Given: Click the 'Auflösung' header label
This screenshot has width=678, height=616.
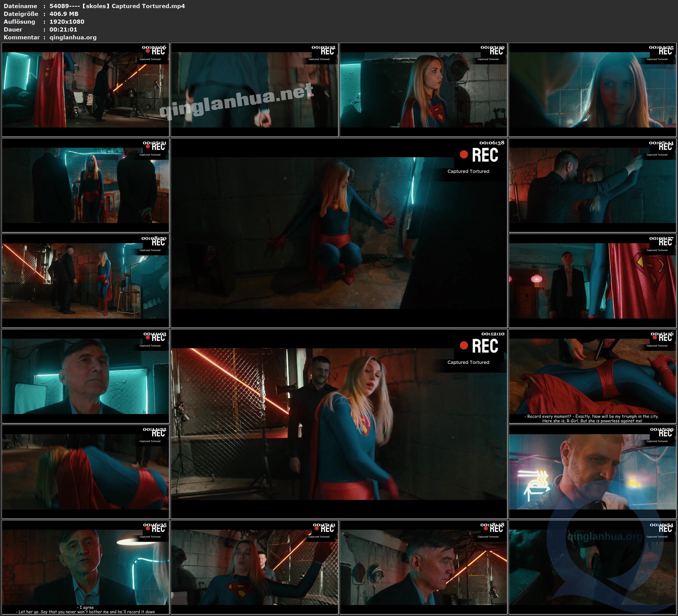Looking at the screenshot, I should (x=19, y=22).
